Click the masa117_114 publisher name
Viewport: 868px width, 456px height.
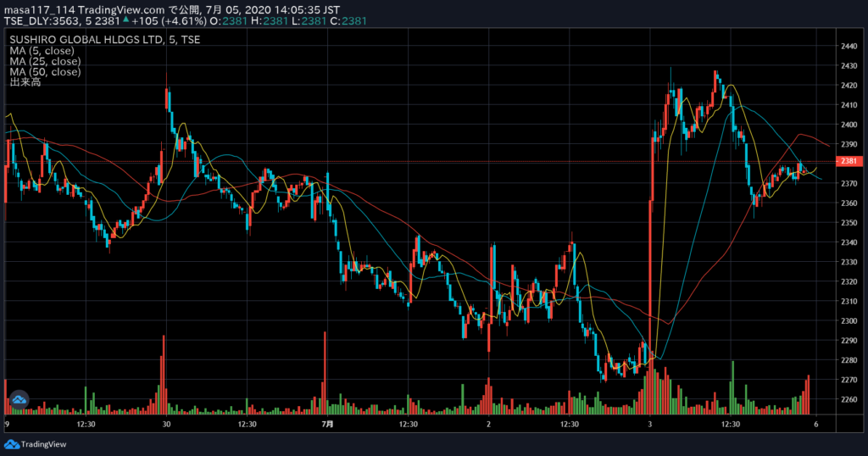tap(39, 10)
